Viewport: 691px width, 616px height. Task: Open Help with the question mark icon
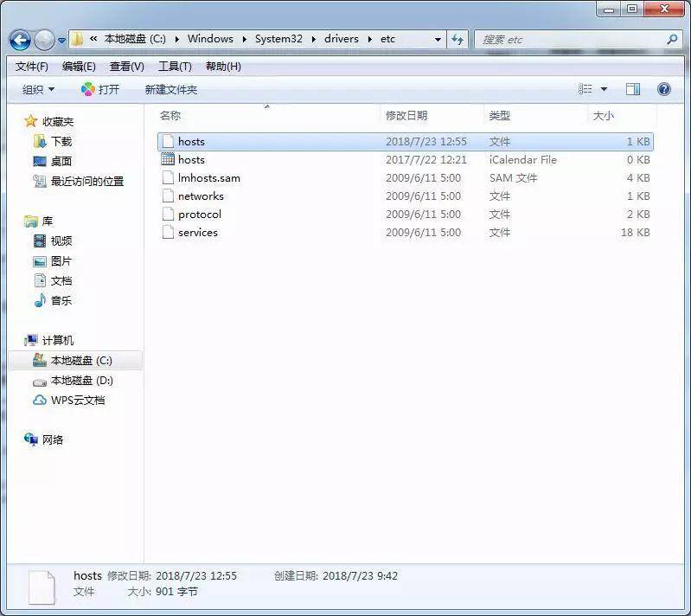click(x=663, y=89)
